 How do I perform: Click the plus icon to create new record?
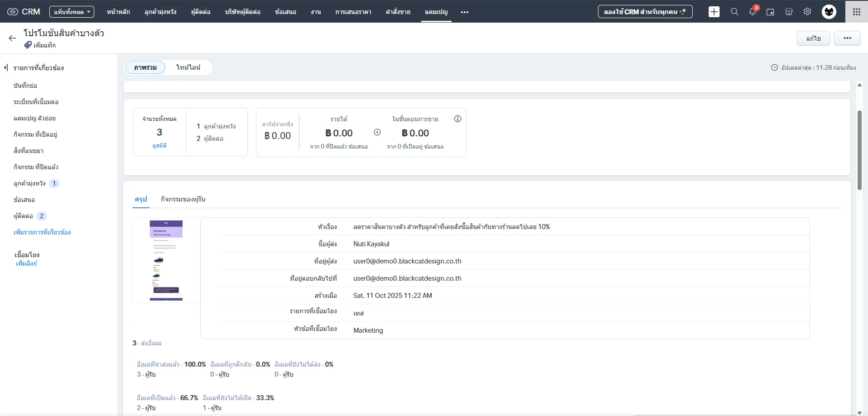pyautogui.click(x=714, y=12)
